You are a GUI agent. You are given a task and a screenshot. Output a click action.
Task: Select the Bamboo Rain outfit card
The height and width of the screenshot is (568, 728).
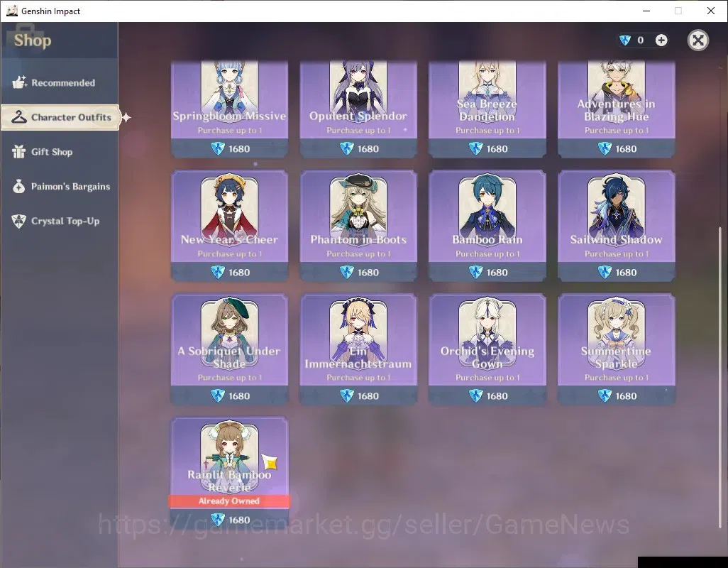487,226
